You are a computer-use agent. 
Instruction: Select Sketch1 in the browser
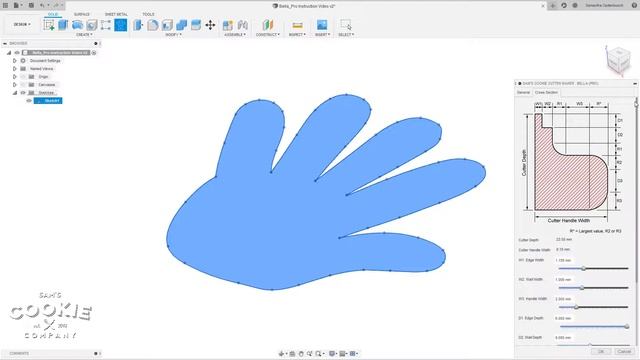48,101
